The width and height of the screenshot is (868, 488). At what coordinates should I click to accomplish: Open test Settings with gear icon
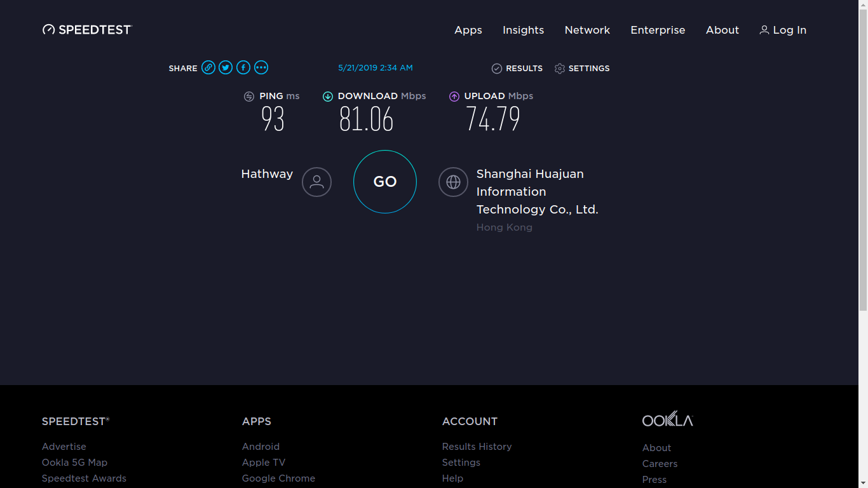coord(582,69)
